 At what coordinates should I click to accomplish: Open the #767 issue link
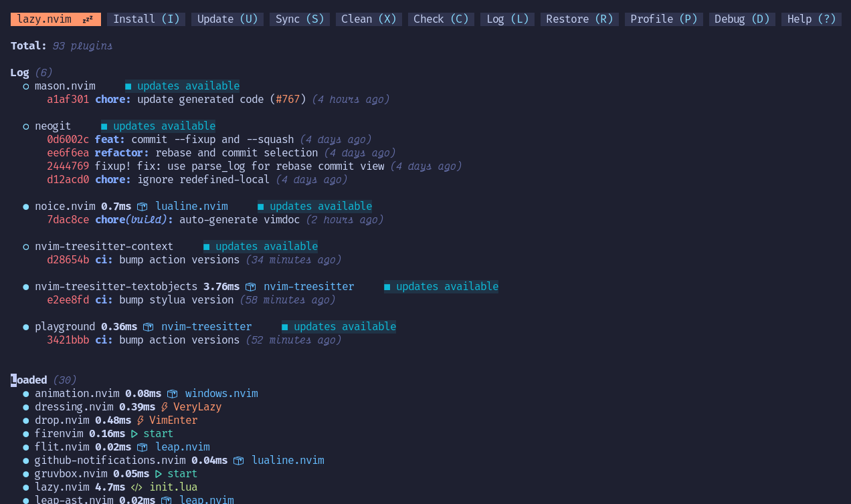pyautogui.click(x=288, y=99)
